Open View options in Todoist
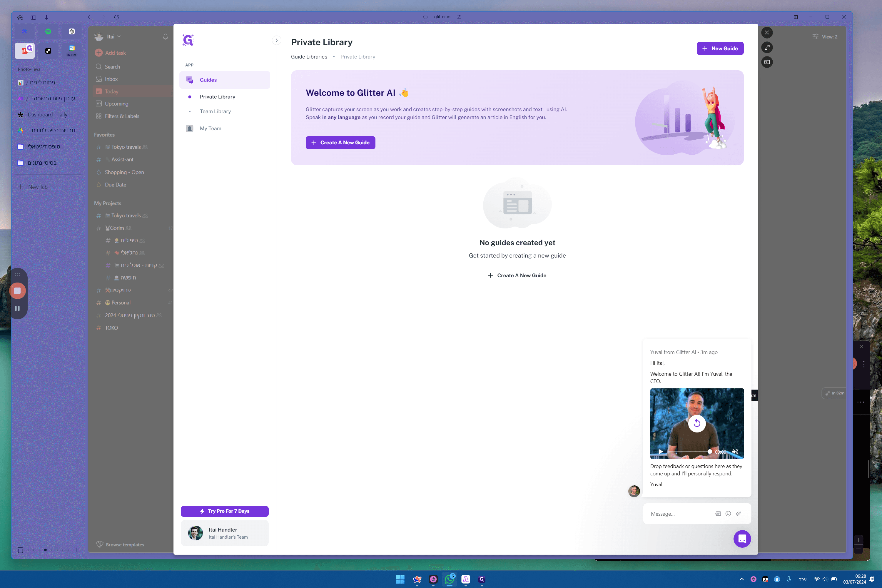 tap(825, 37)
